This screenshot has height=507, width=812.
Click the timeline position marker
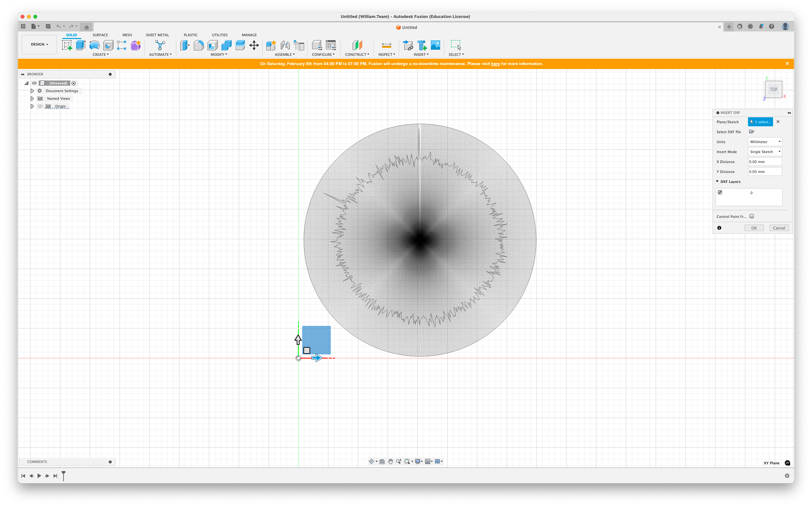point(63,476)
